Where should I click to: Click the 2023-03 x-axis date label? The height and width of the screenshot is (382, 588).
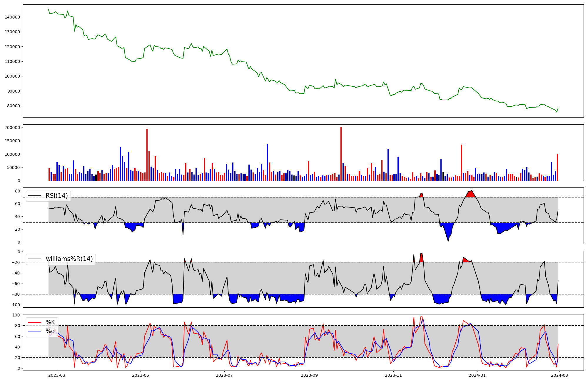[x=57, y=375]
